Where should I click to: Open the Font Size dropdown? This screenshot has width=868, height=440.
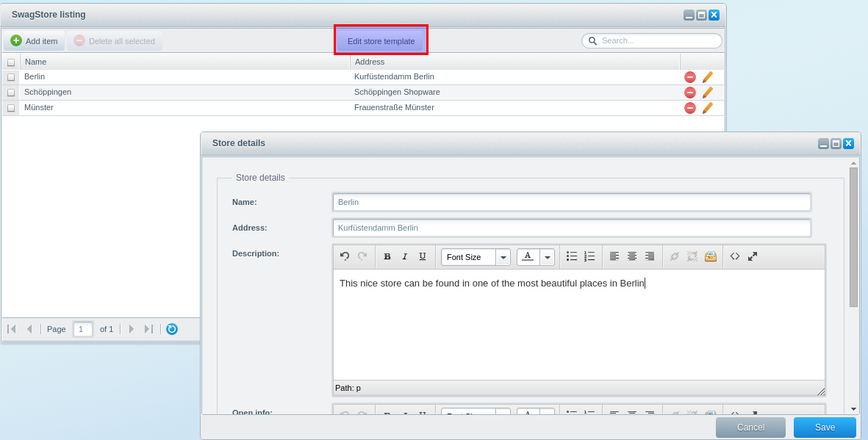(x=503, y=257)
